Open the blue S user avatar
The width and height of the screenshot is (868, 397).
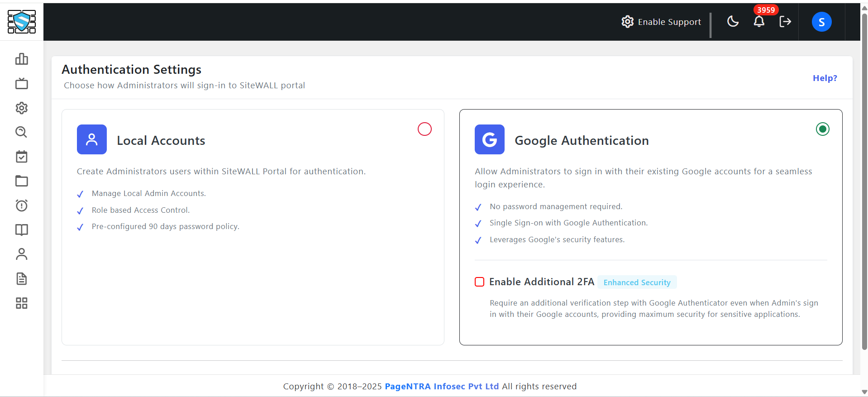[x=822, y=22]
